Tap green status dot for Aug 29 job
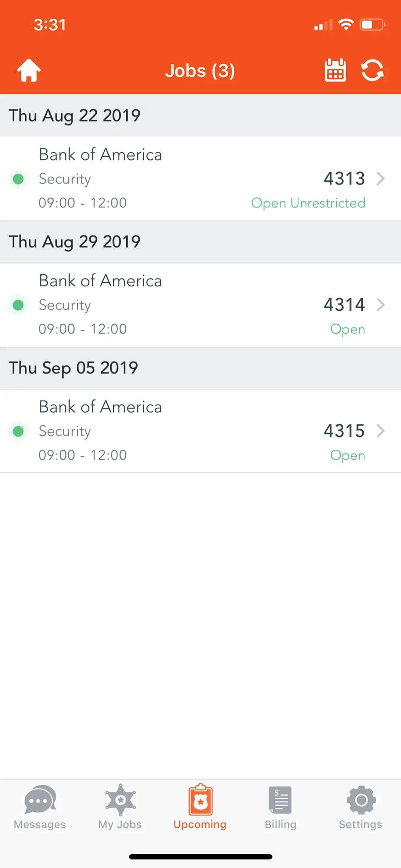 18,305
